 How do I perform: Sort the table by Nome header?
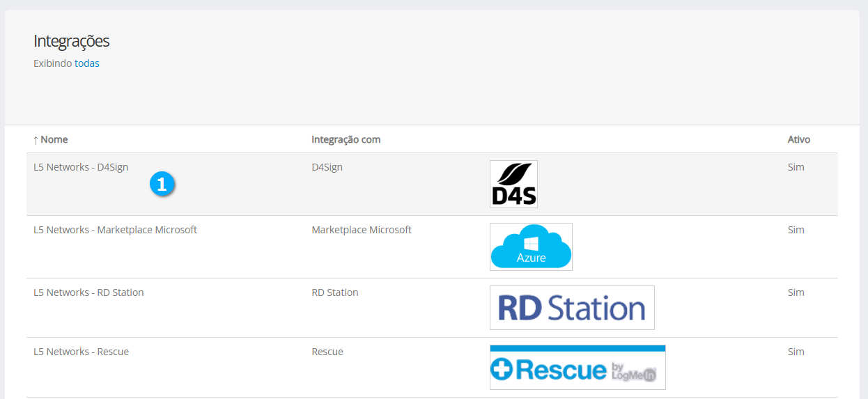tap(54, 139)
